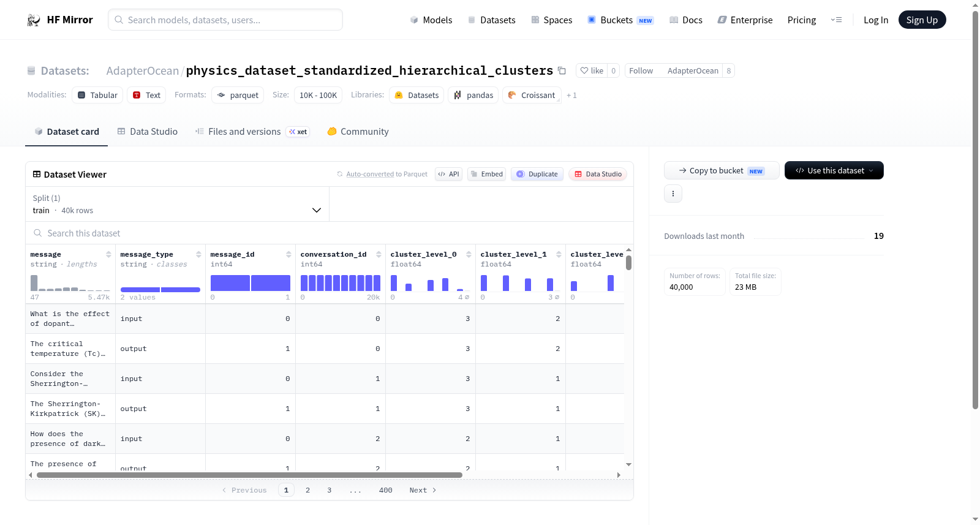Click the API code icon button
The width and height of the screenshot is (980, 525).
pyautogui.click(x=448, y=174)
